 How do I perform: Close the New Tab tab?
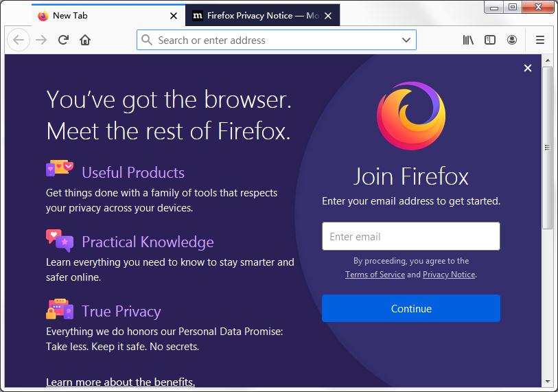pyautogui.click(x=174, y=16)
